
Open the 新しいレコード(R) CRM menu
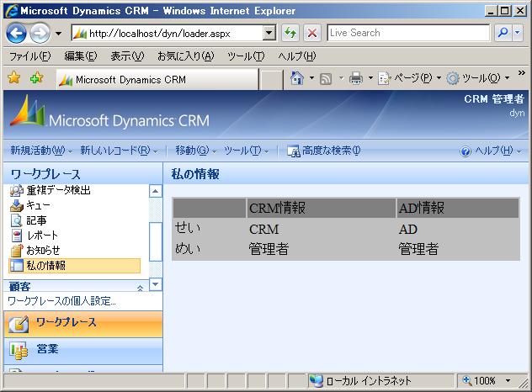point(119,151)
